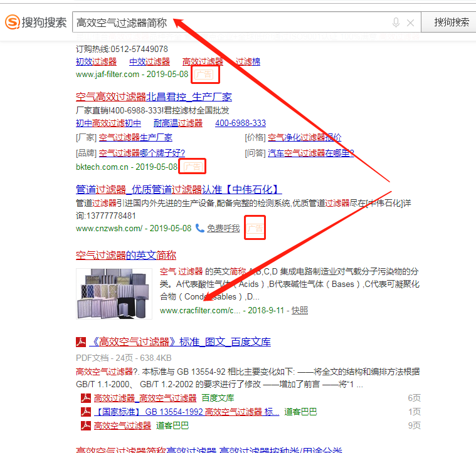The width and height of the screenshot is (476, 453).
Task: Open the 耐高温过滤器 link
Action: (x=178, y=123)
